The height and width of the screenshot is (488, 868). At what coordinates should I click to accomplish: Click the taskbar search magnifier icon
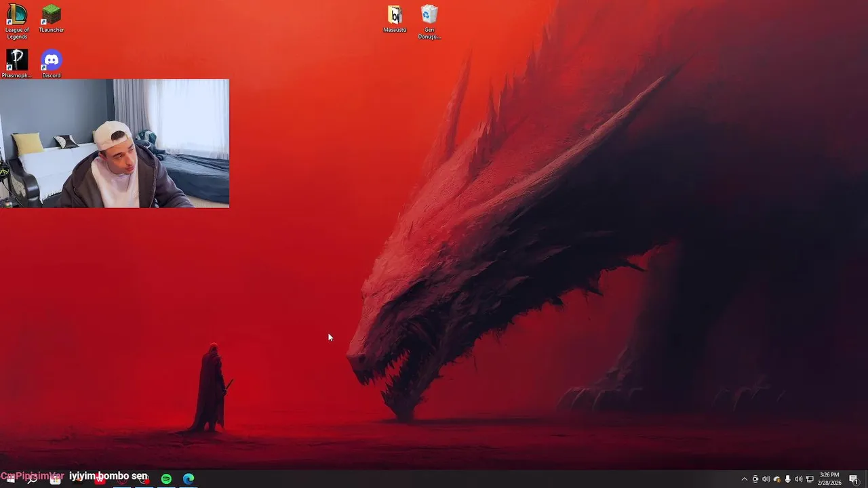(x=32, y=479)
